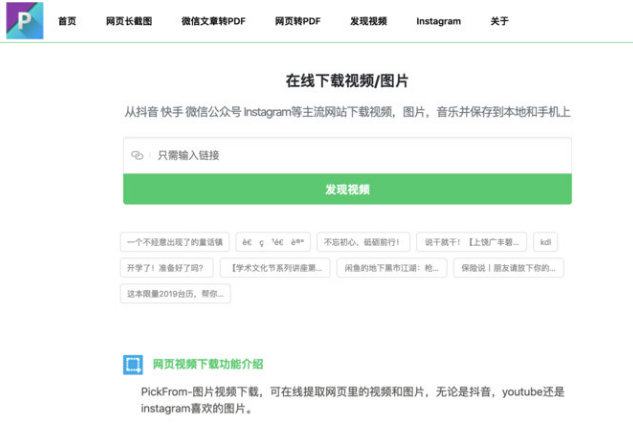Screen dimensions: 633x425
Task: Open the 关于 page
Action: [x=499, y=21]
